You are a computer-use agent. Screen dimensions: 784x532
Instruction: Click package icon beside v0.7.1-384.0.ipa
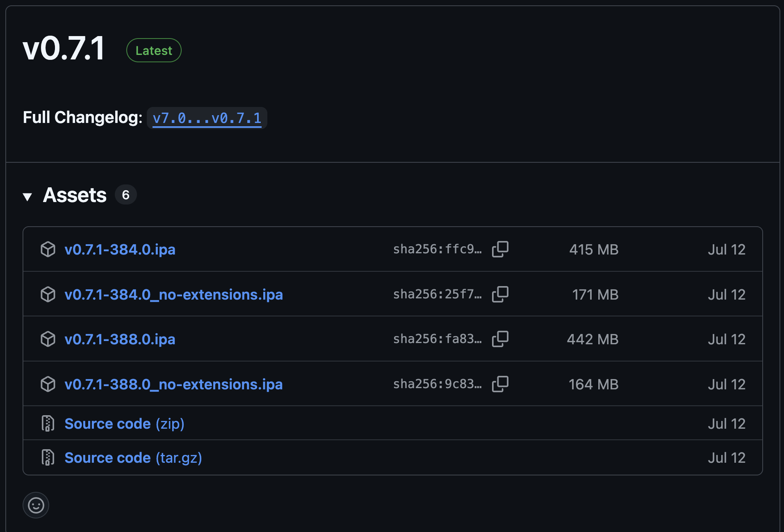pos(48,249)
